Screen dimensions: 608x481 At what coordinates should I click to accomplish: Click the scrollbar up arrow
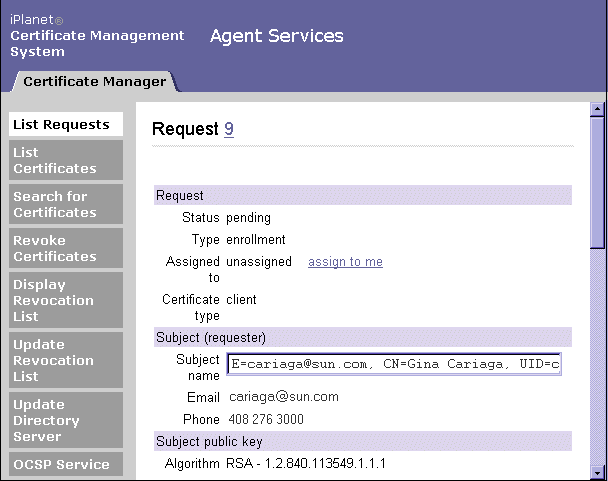pos(597,109)
